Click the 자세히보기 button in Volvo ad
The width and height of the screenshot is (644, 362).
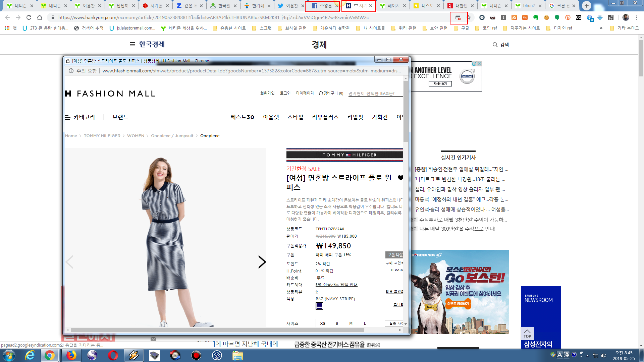click(x=440, y=84)
